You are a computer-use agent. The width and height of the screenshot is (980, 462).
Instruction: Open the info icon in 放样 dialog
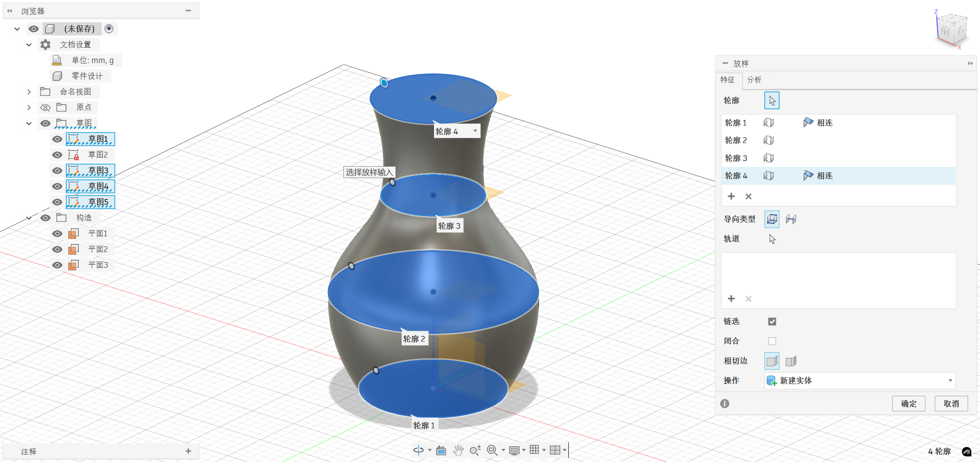725,403
